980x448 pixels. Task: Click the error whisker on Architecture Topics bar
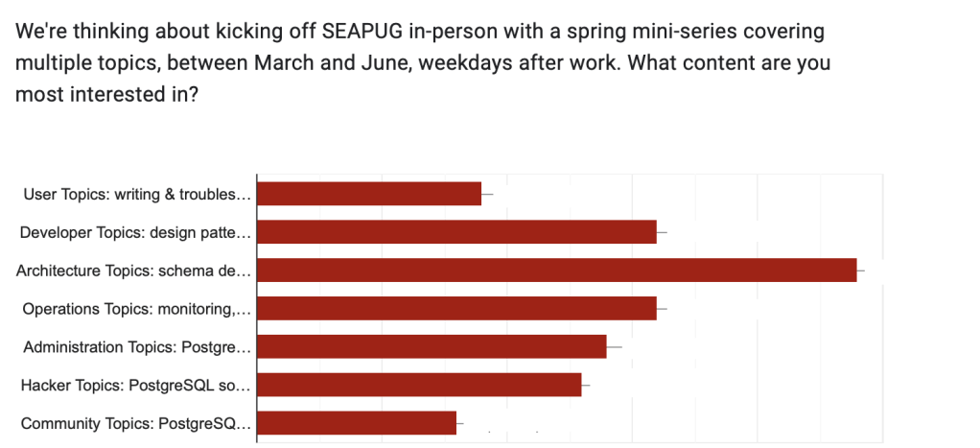pos(861,271)
